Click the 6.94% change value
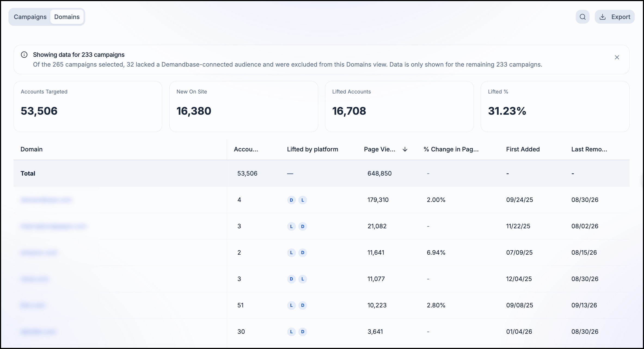Screen dimensions: 644x349 [436, 253]
